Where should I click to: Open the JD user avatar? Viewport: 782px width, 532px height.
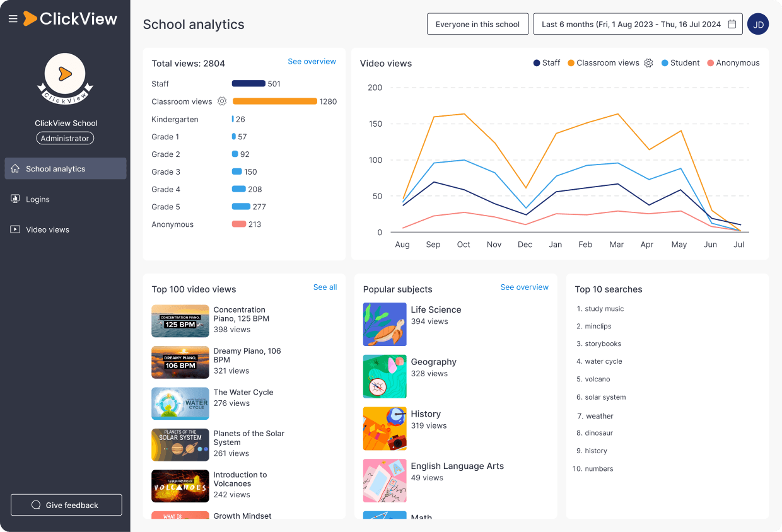click(758, 24)
